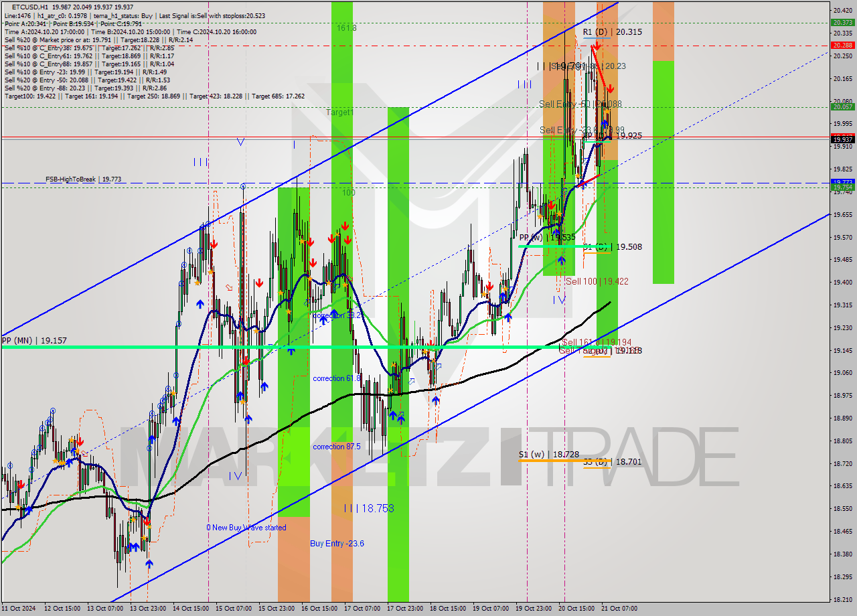Click the 'PP (w) | 19.535' pivot label
The image size is (857, 616).
point(547,237)
